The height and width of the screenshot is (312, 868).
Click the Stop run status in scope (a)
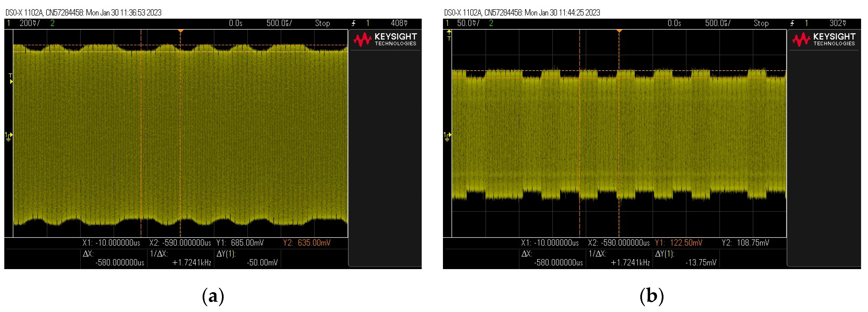(322, 23)
